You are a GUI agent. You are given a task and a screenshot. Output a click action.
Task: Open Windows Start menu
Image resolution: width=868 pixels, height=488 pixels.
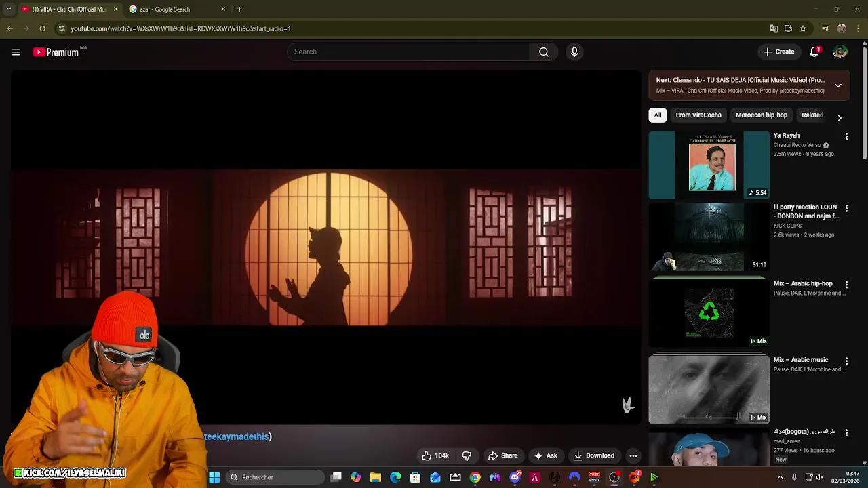point(214,477)
